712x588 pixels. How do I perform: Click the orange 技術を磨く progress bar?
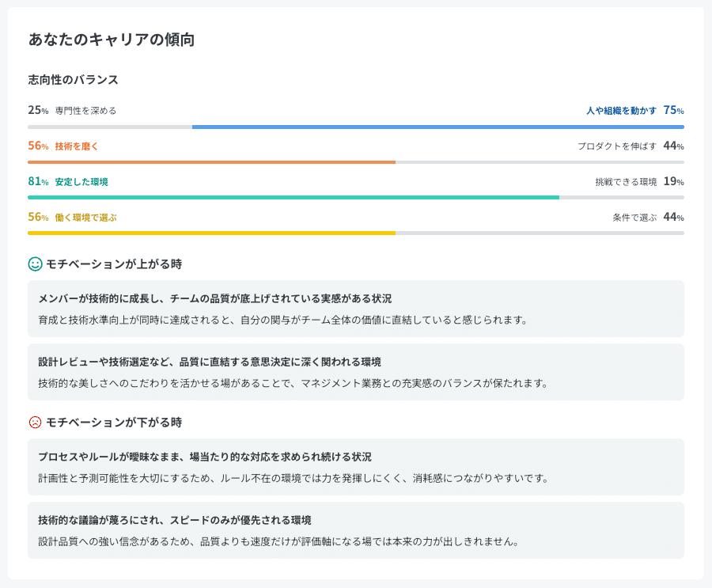pyautogui.click(x=211, y=162)
